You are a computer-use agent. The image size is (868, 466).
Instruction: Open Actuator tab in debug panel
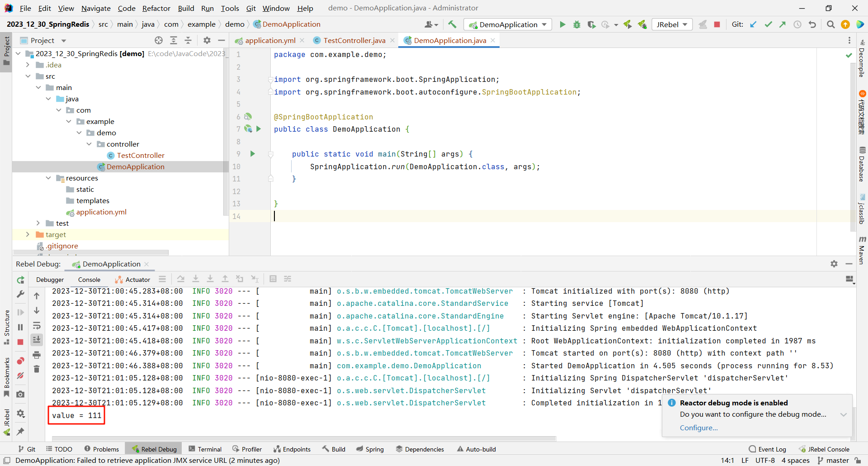point(132,280)
